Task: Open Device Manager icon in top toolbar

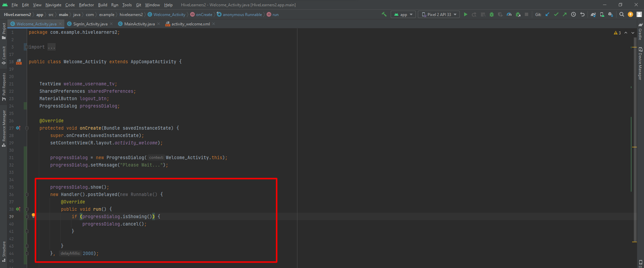Action: coord(602,15)
